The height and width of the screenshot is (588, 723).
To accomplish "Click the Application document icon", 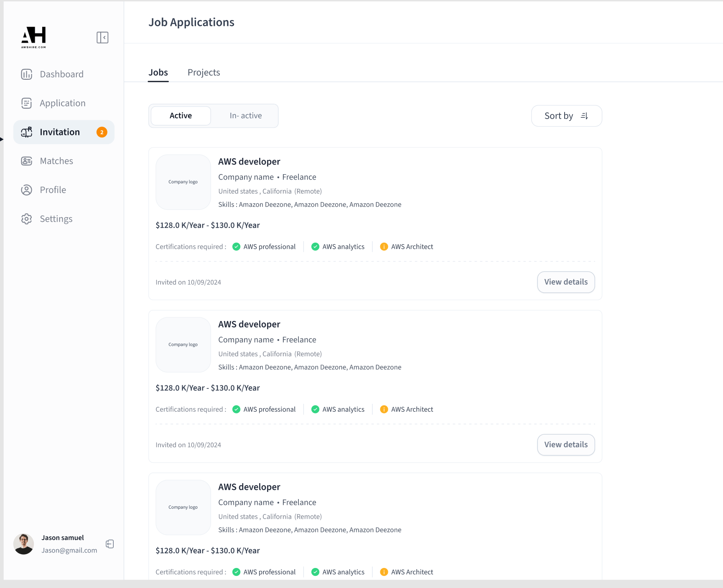I will coord(27,103).
